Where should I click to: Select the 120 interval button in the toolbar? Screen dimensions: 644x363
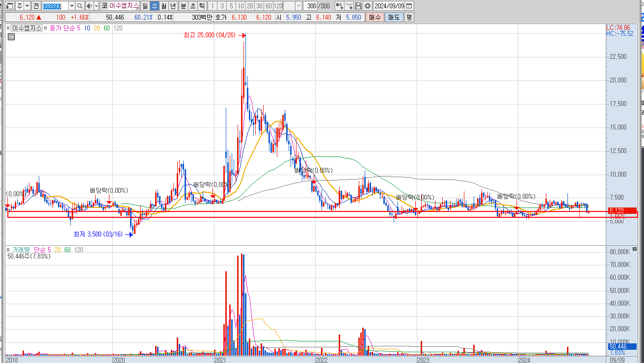point(278,6)
